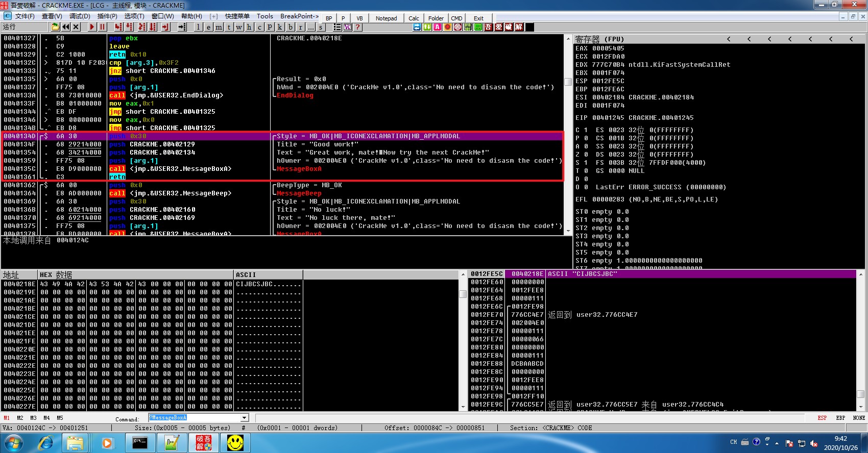
Task: Click the Trace into icon
Action: 142,27
